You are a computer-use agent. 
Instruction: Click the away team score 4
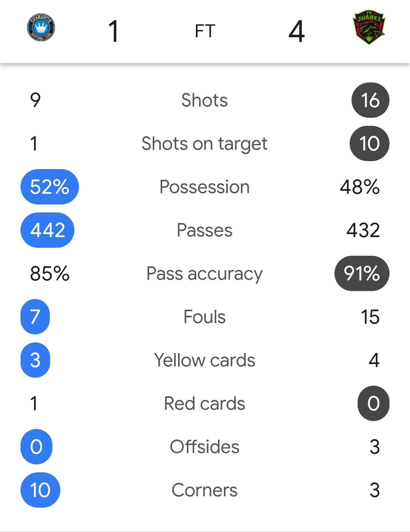click(296, 31)
